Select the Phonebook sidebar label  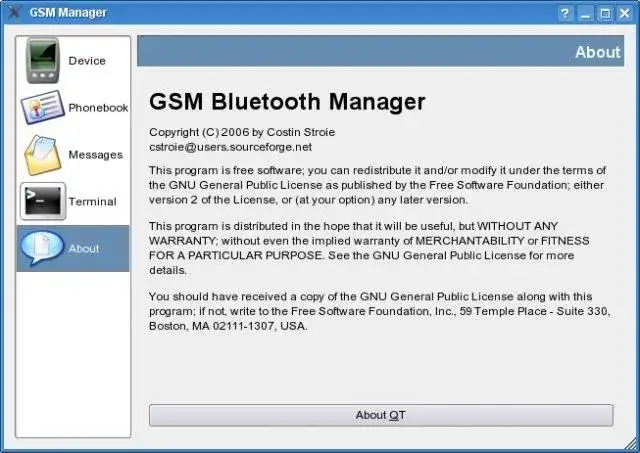pyautogui.click(x=98, y=108)
